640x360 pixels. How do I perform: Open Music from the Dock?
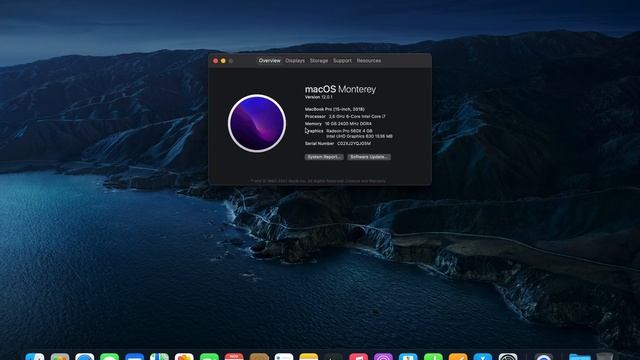(358, 357)
